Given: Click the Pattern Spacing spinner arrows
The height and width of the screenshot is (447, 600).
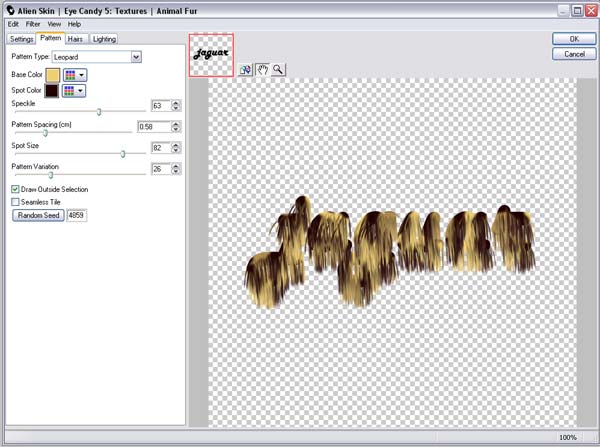Looking at the screenshot, I should click(x=176, y=127).
